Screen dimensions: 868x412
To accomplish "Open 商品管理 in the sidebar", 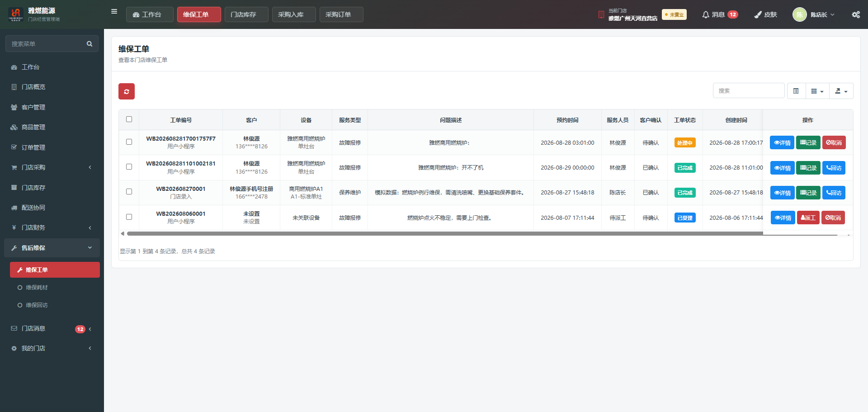I will click(x=52, y=127).
